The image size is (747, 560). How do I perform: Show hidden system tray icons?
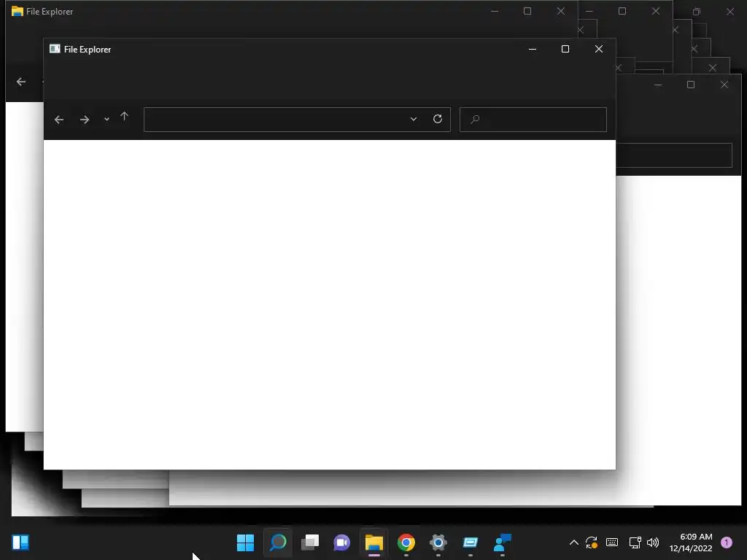click(574, 542)
